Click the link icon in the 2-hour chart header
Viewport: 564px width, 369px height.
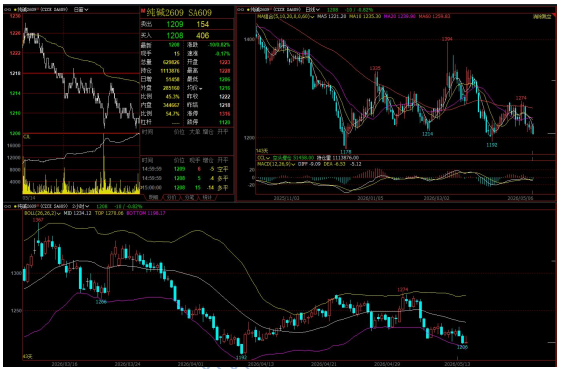pos(8,206)
